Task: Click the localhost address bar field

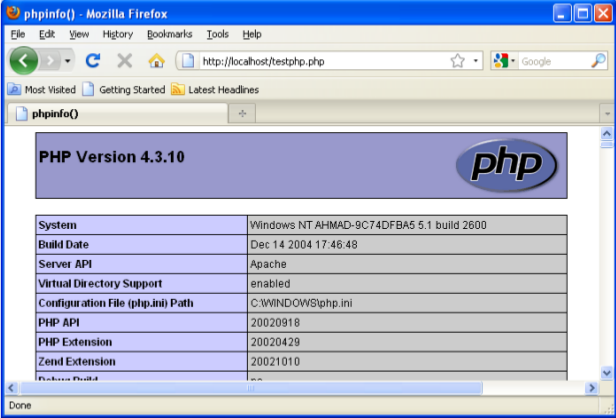Action: point(320,61)
